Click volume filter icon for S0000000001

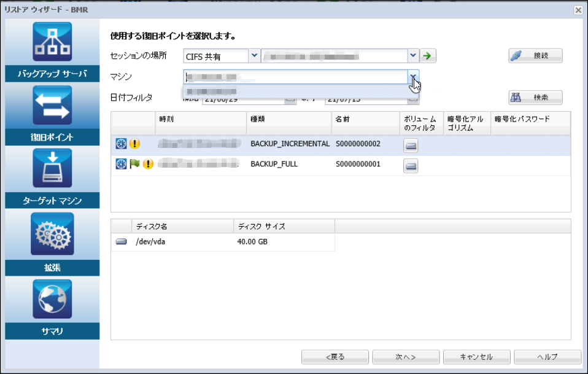coord(411,166)
